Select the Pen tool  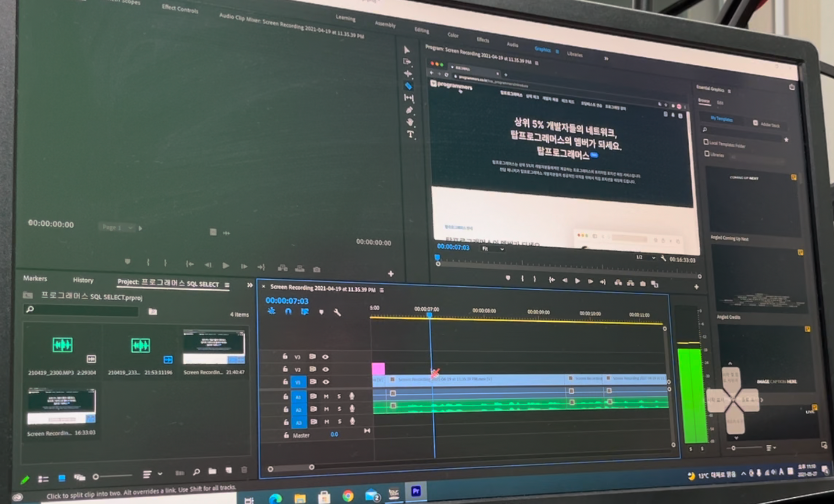[409, 110]
